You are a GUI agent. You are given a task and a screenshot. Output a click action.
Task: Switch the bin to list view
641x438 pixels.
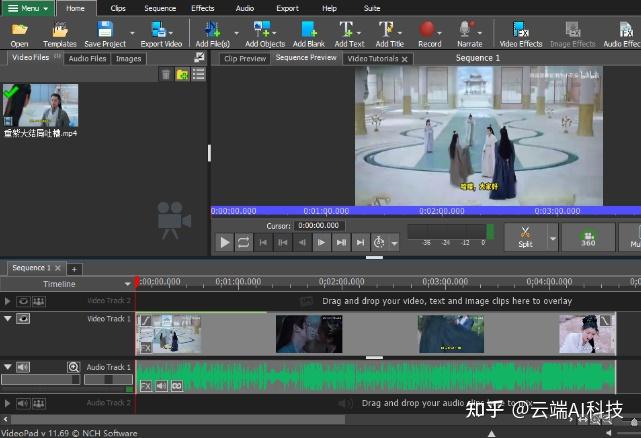coord(199,74)
